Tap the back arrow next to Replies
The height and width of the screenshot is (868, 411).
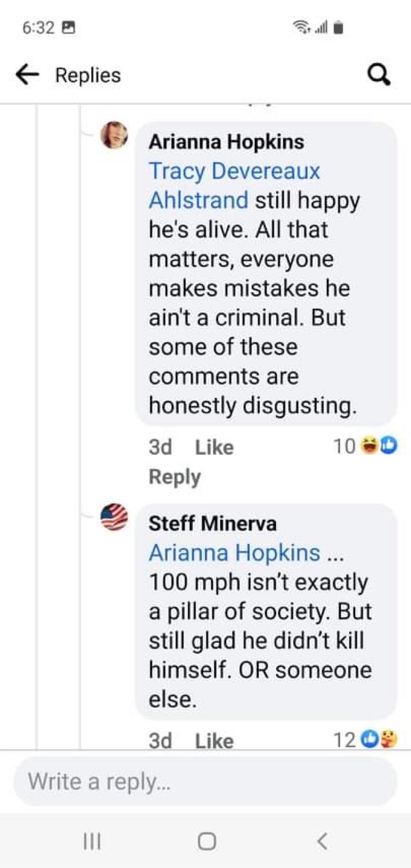coord(27,75)
